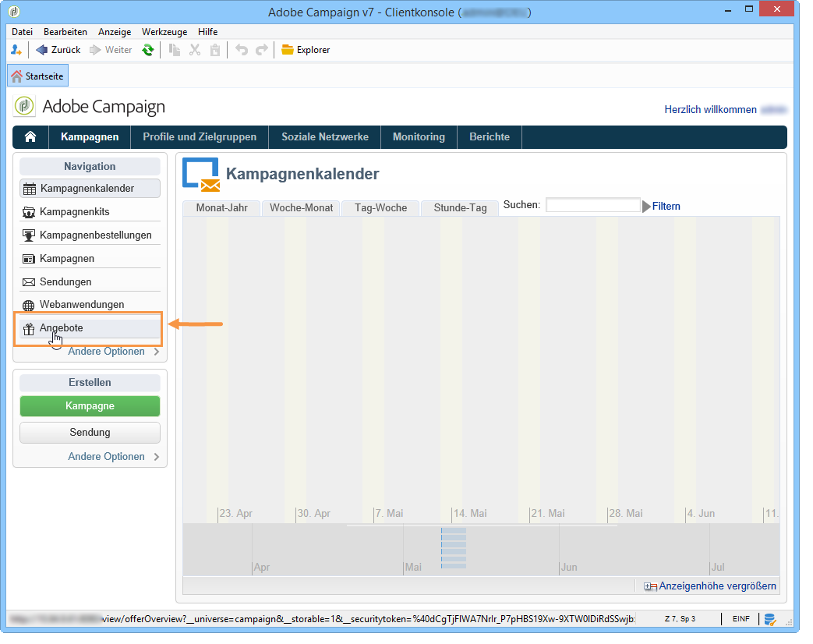Click the Kampagnenbestellungen icon
813x644 pixels.
click(x=29, y=235)
